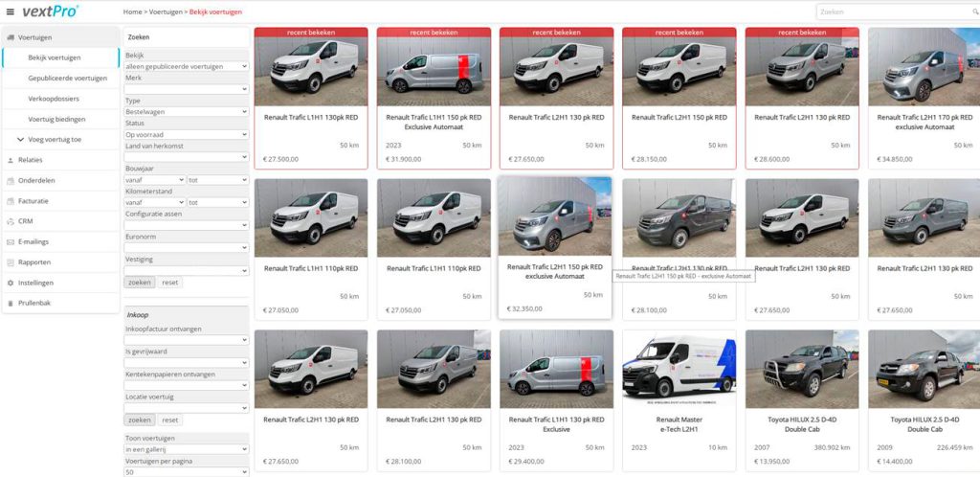Click the Inkoop section reset button
Viewport: 980px width, 477px height.
pyautogui.click(x=170, y=420)
